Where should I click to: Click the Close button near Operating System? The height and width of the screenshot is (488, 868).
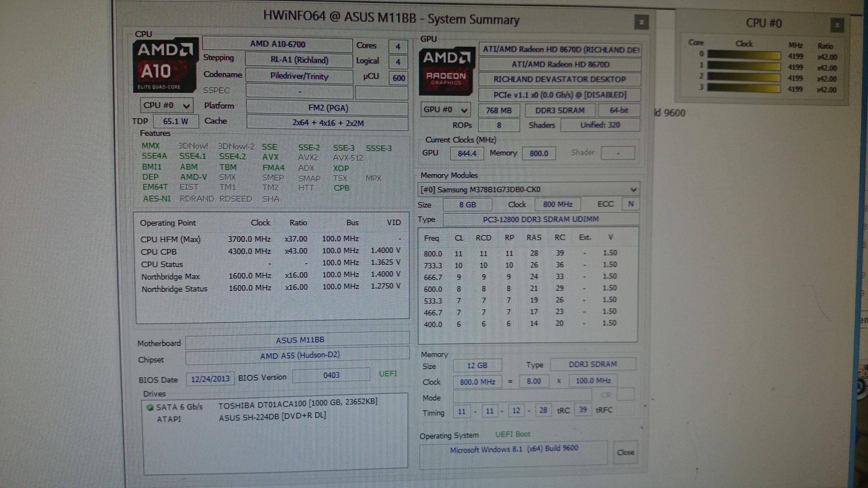625,452
